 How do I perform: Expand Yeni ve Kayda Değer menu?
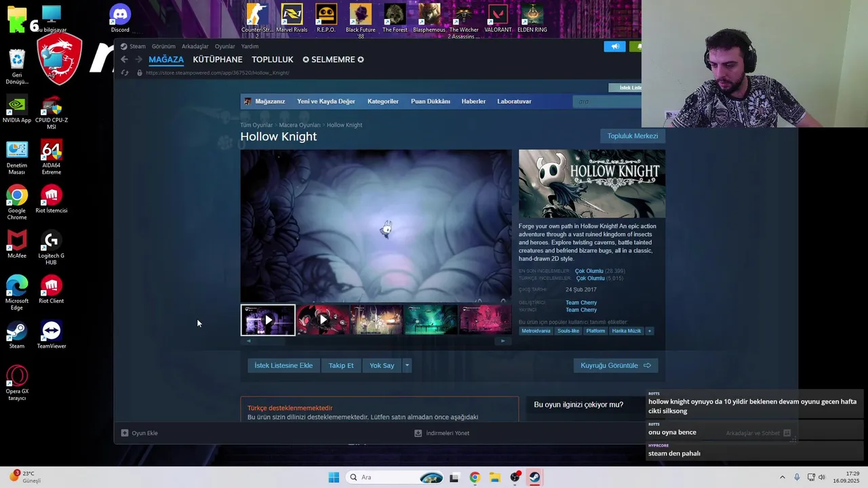coord(326,102)
